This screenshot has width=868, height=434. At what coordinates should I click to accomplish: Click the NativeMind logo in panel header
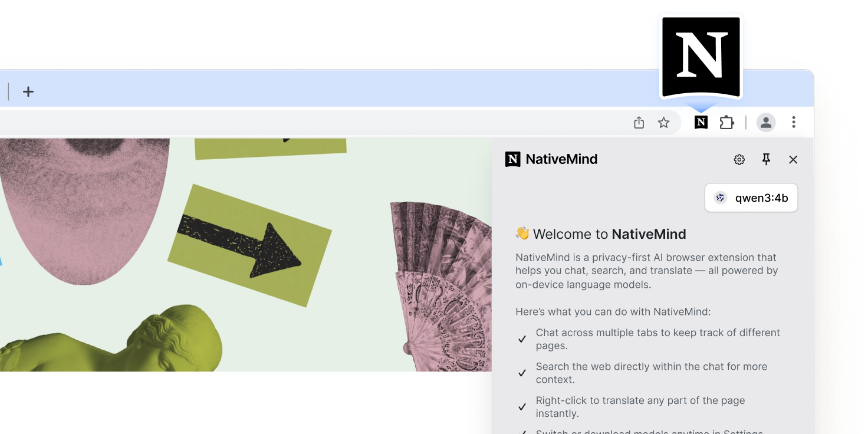pyautogui.click(x=513, y=159)
